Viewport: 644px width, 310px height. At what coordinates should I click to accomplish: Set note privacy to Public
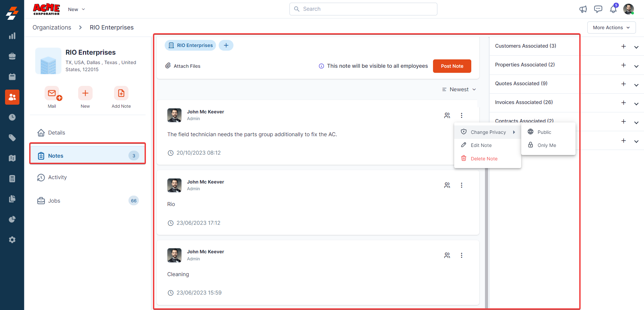(x=548, y=132)
